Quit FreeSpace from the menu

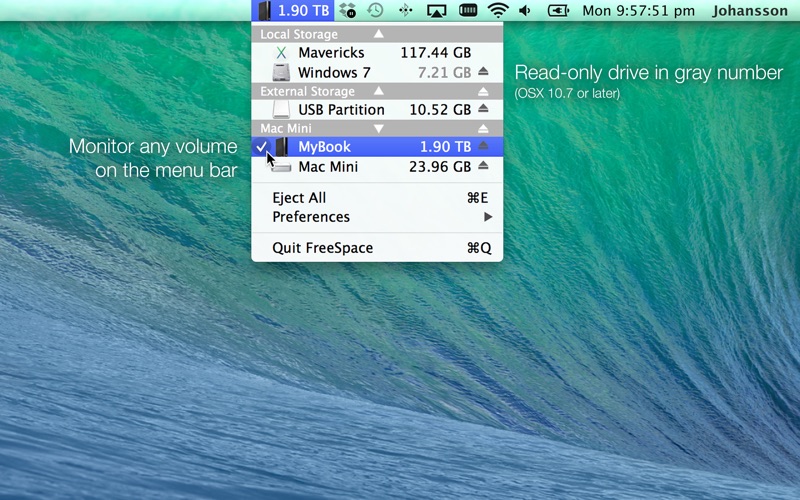377,248
